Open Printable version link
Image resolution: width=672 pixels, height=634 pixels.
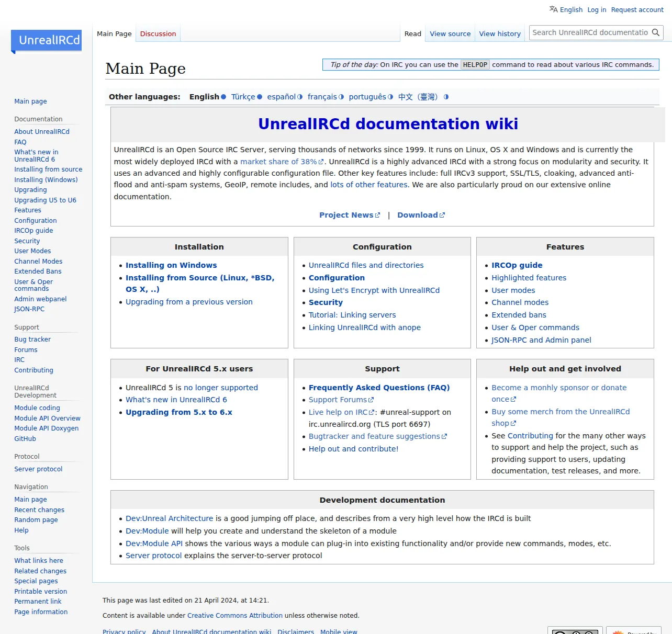pyautogui.click(x=40, y=592)
